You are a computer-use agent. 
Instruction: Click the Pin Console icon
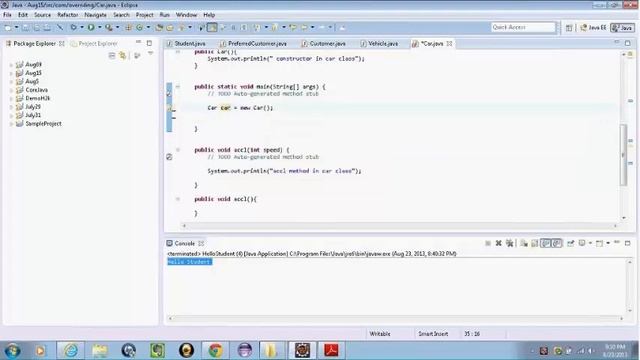click(571, 243)
